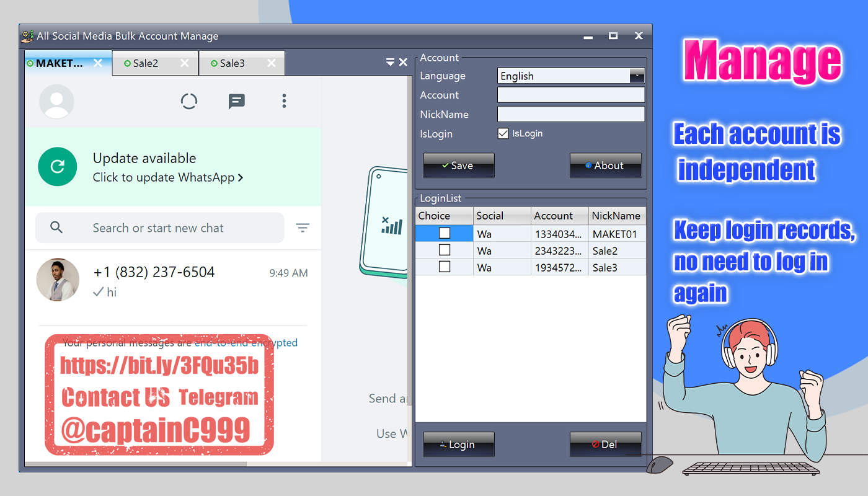The image size is (868, 496).
Task: Close the Sale2 tab
Action: [x=185, y=63]
